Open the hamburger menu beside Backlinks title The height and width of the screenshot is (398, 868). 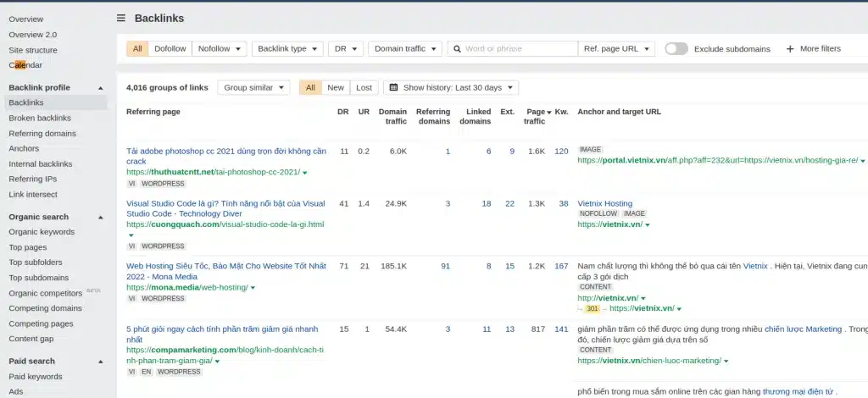tap(120, 19)
